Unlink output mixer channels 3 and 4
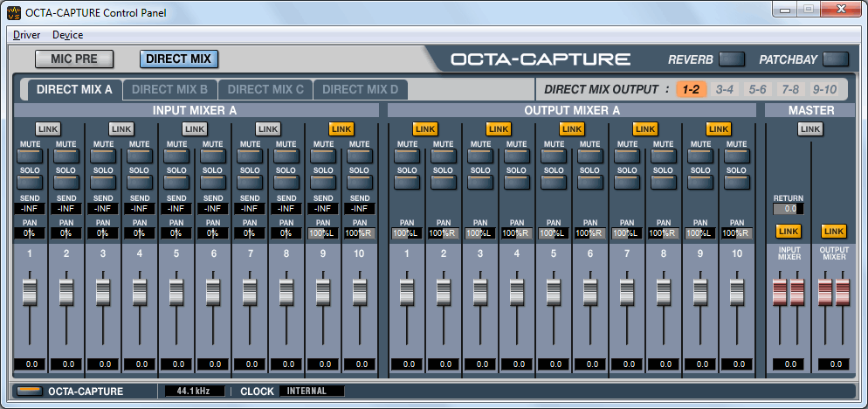This screenshot has height=409, width=868. [x=499, y=129]
